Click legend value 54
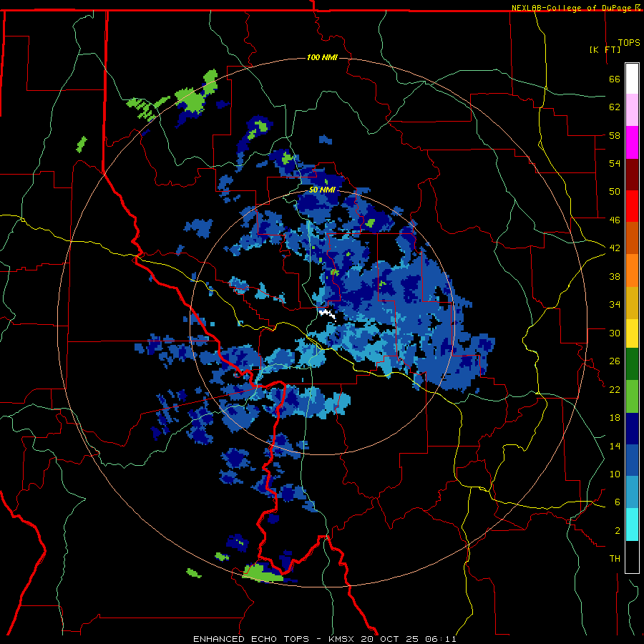644x644 pixels. point(615,163)
